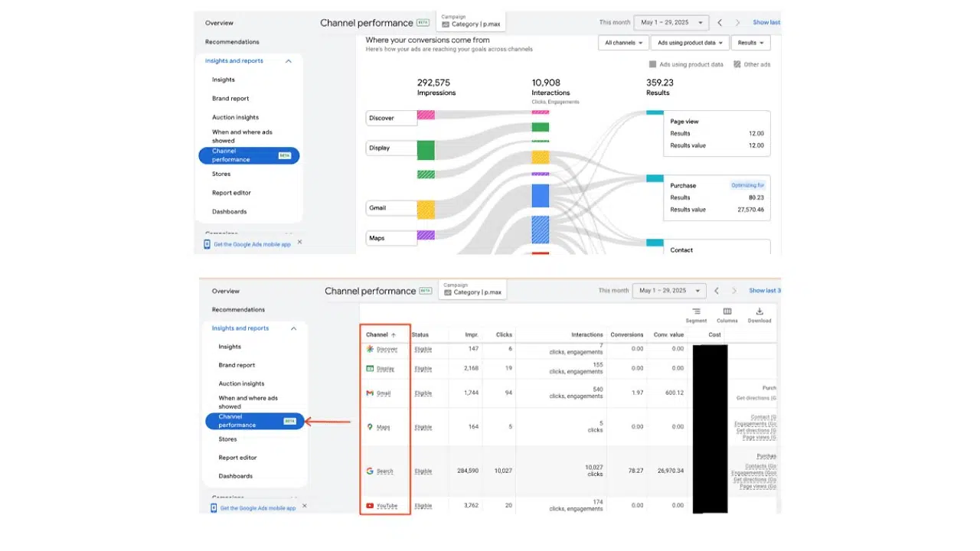980x551 pixels.
Task: Click the pink Discover impressions bar
Action: click(426, 115)
